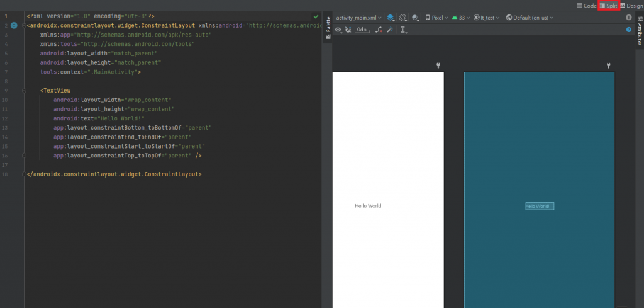Image resolution: width=644 pixels, height=308 pixels.
Task: Show layout warnings and errors indicator
Action: (629, 18)
